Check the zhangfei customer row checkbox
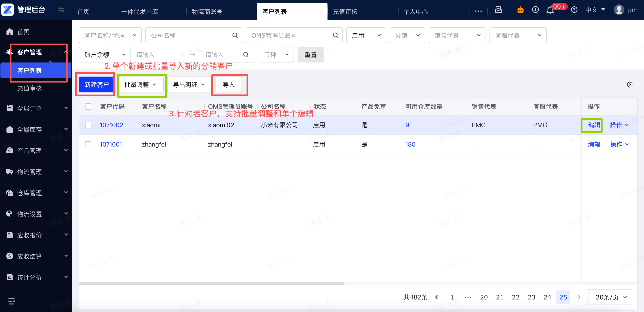The width and height of the screenshot is (644, 312). 88,144
